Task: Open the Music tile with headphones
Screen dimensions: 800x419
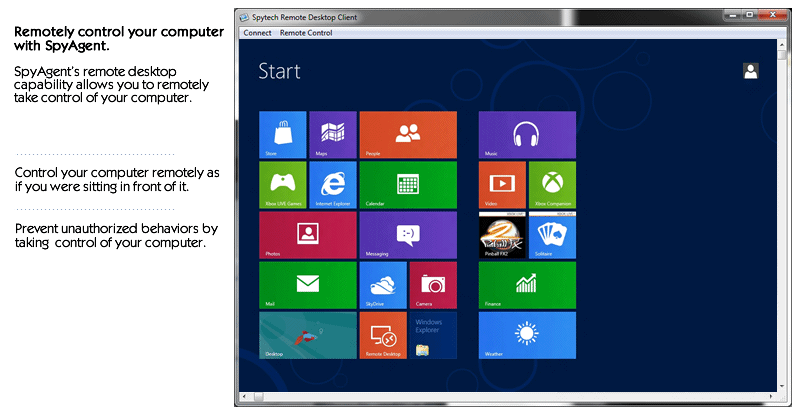Action: pos(527,135)
